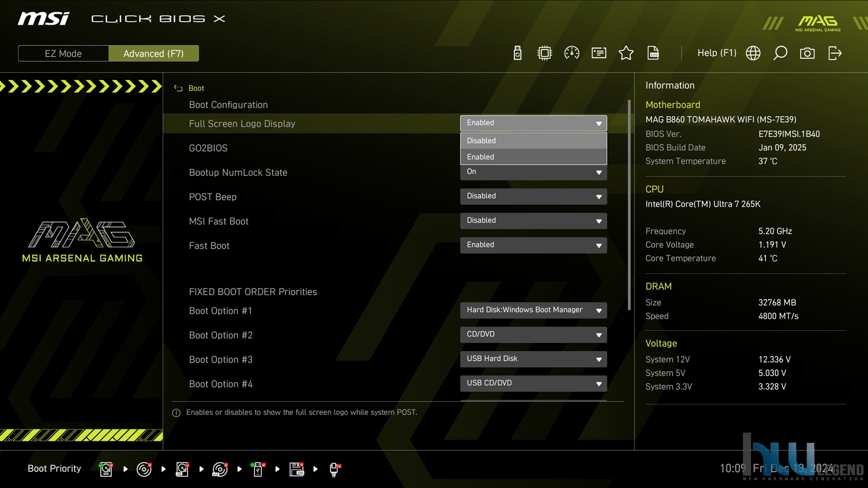Image resolution: width=868 pixels, height=488 pixels.
Task: Click the exit door icon
Action: tap(835, 53)
